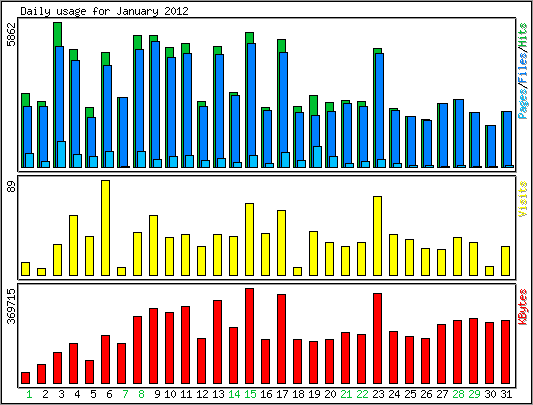Choose day label 17 on the x-axis
This screenshot has height=405, width=533.
282,394
